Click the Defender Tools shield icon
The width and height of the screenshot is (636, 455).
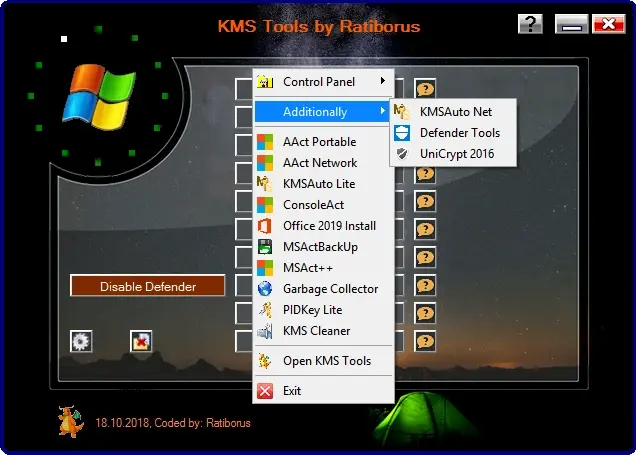402,133
